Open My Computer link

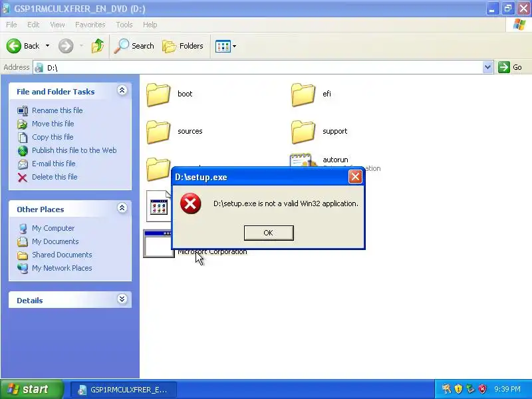53,228
